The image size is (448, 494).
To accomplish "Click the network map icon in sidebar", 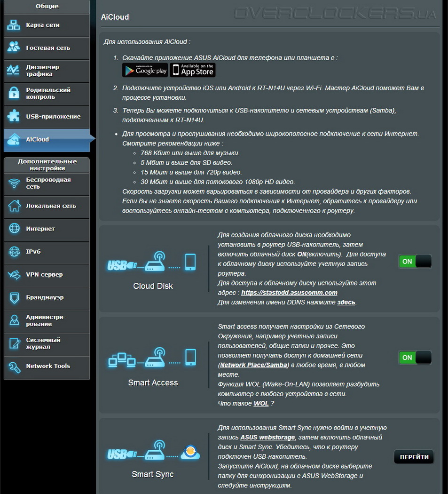I will tap(14, 25).
